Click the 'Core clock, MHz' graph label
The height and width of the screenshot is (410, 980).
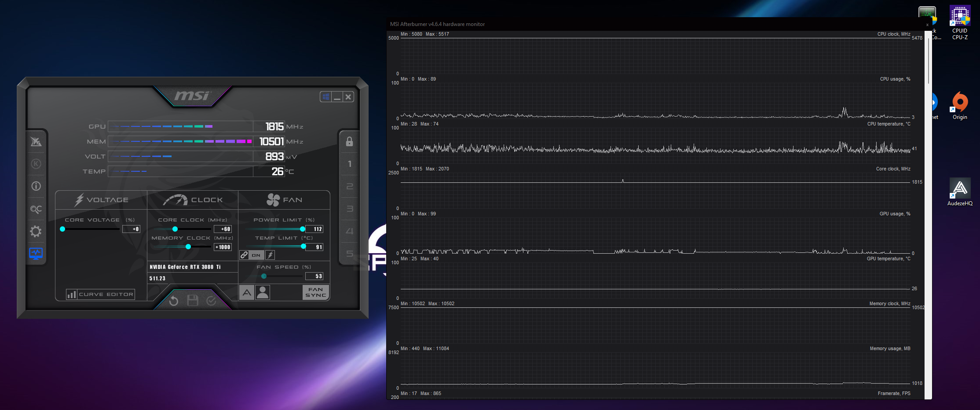pos(893,169)
